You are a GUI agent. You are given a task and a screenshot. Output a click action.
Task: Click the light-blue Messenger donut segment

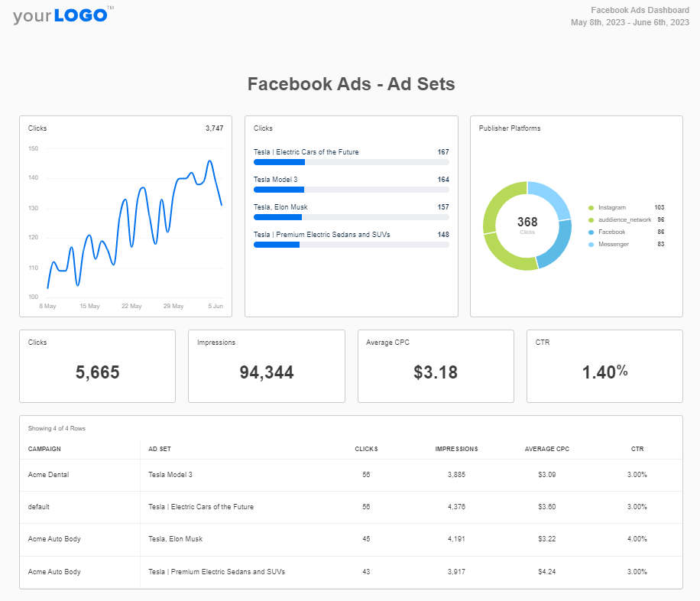[551, 197]
